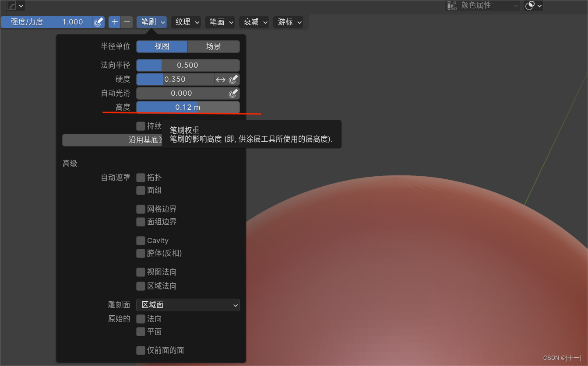
Task: Click the invert hardness pressure arrows icon
Action: pyautogui.click(x=221, y=79)
